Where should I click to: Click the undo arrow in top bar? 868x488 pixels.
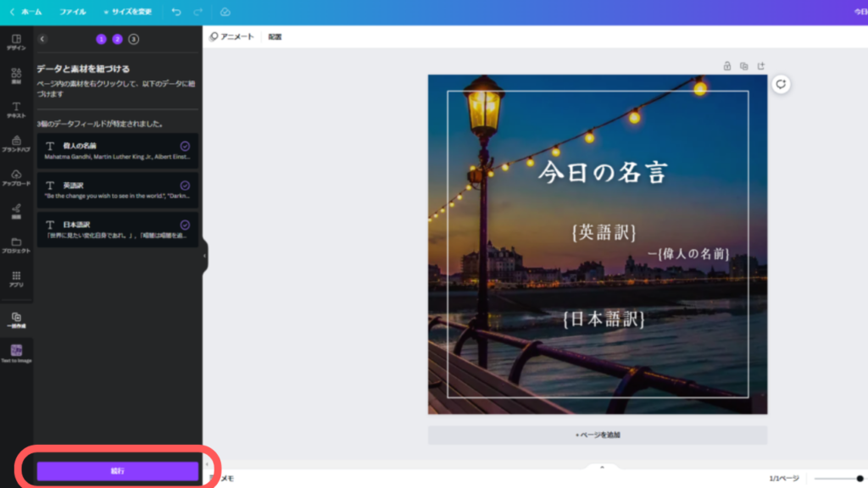point(176,12)
